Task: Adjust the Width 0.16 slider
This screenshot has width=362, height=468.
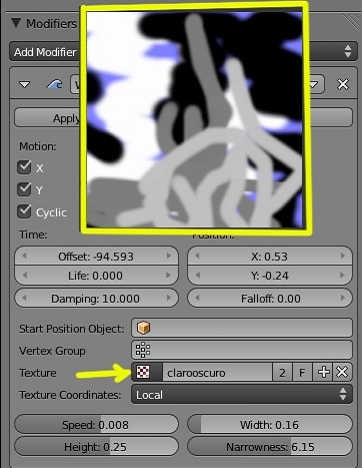Action: (x=270, y=424)
